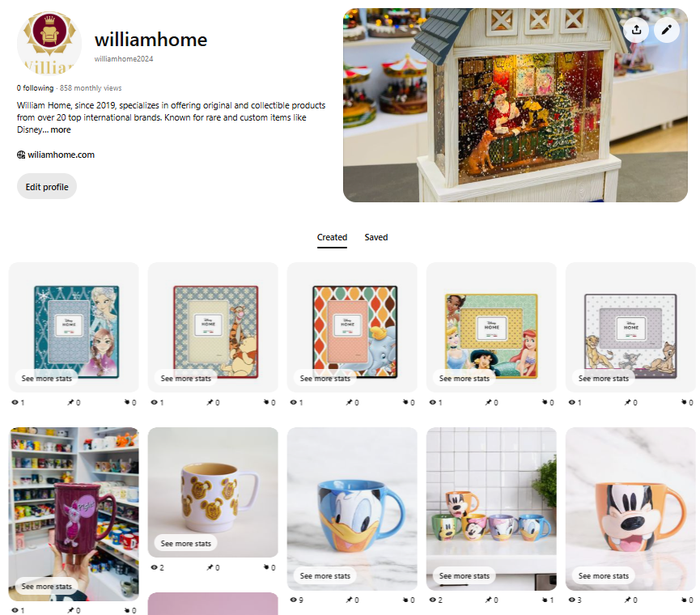The height and width of the screenshot is (615, 700).
Task: Click the globe icon beside wiliamhome.com
Action: point(21,155)
